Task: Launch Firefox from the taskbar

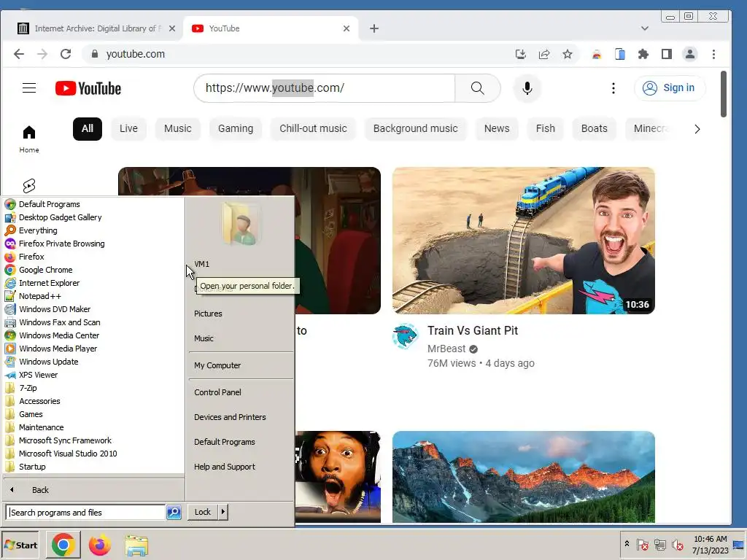Action: pyautogui.click(x=99, y=545)
